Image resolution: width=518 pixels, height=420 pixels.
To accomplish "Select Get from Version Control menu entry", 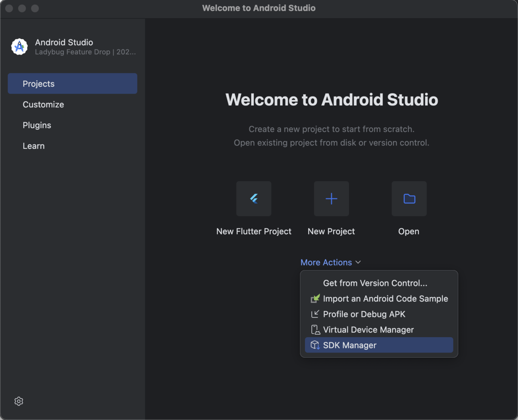I will [379, 283].
